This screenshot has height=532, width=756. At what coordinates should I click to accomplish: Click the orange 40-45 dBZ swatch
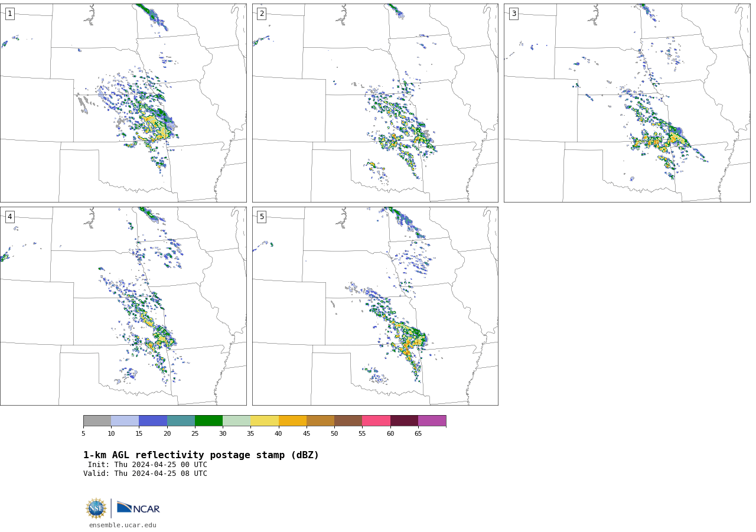click(292, 420)
